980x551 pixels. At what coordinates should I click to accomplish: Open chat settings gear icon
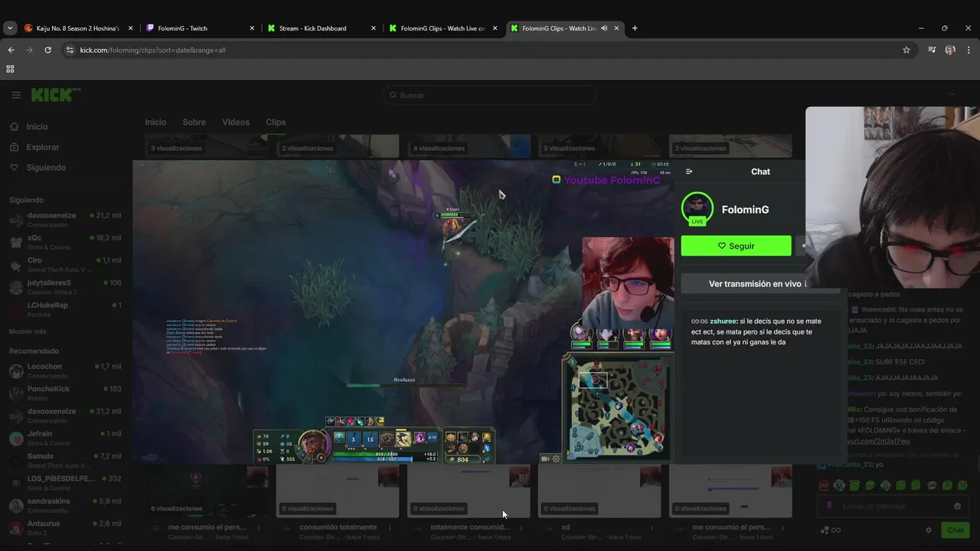click(x=929, y=530)
